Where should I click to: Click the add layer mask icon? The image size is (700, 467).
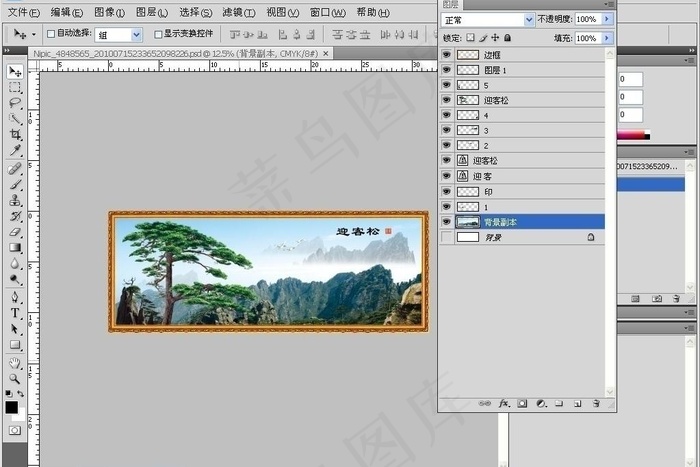(x=522, y=404)
